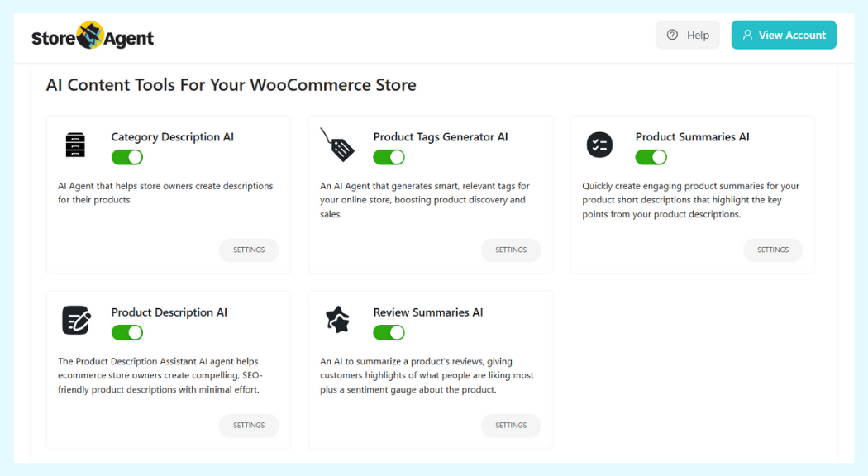The height and width of the screenshot is (476, 868).
Task: Open Settings for Product Description AI
Action: pos(249,425)
